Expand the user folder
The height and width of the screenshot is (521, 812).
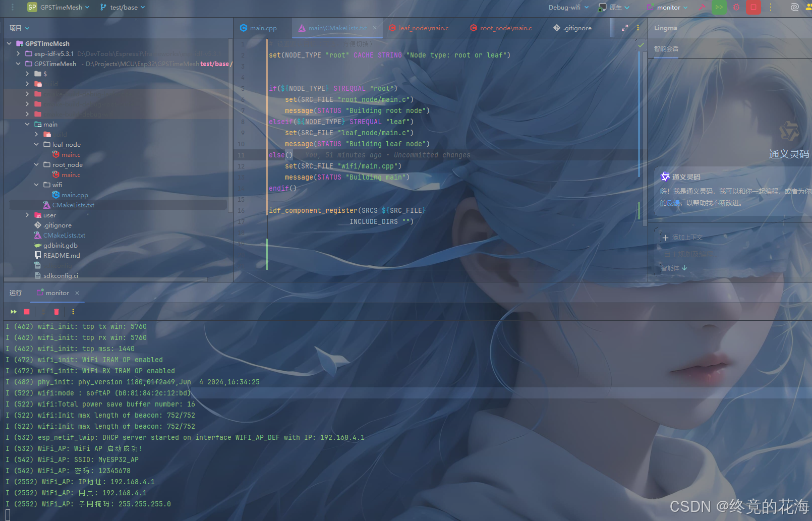coord(27,215)
